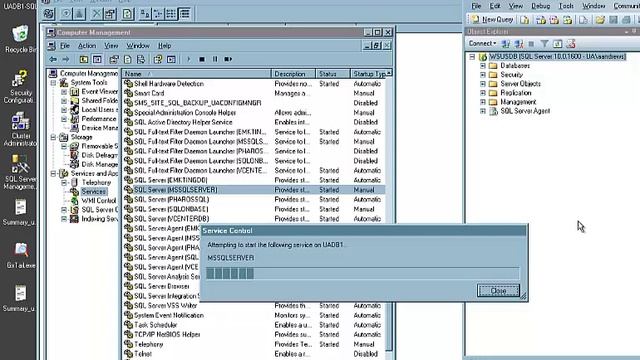Expand Server Objects node
640x360 pixels.
(483, 84)
